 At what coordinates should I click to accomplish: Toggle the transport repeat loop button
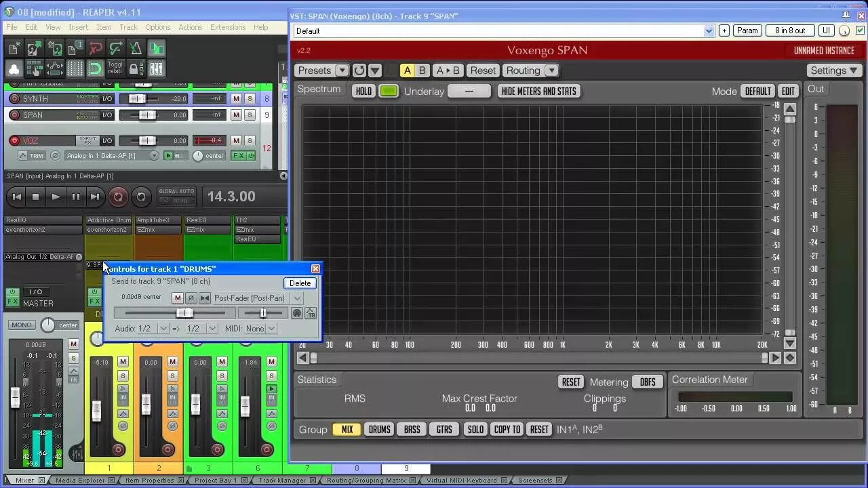click(x=140, y=197)
